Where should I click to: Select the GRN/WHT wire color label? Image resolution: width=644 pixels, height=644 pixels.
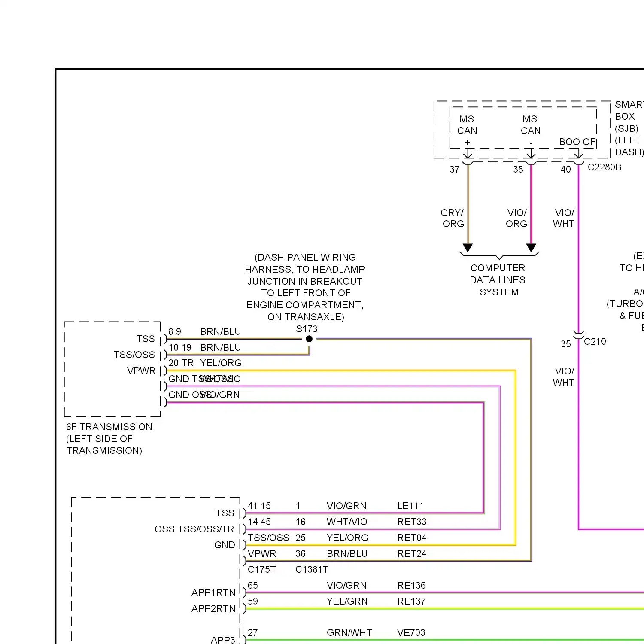tap(349, 632)
